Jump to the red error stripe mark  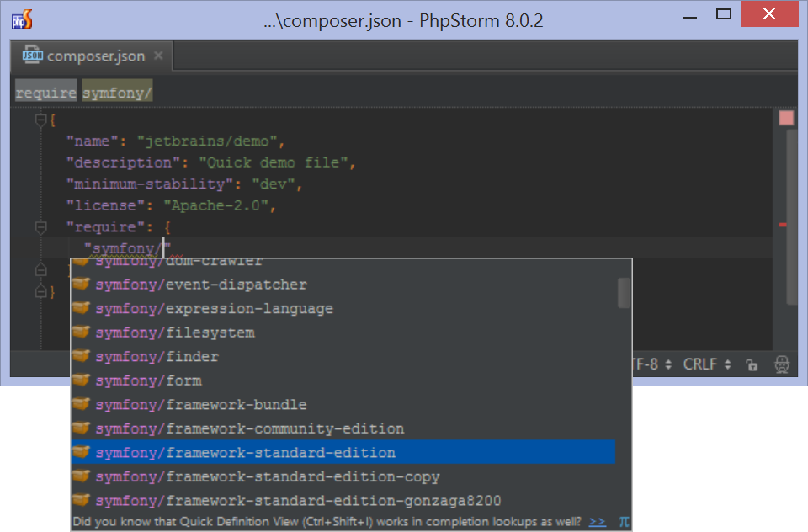click(783, 225)
